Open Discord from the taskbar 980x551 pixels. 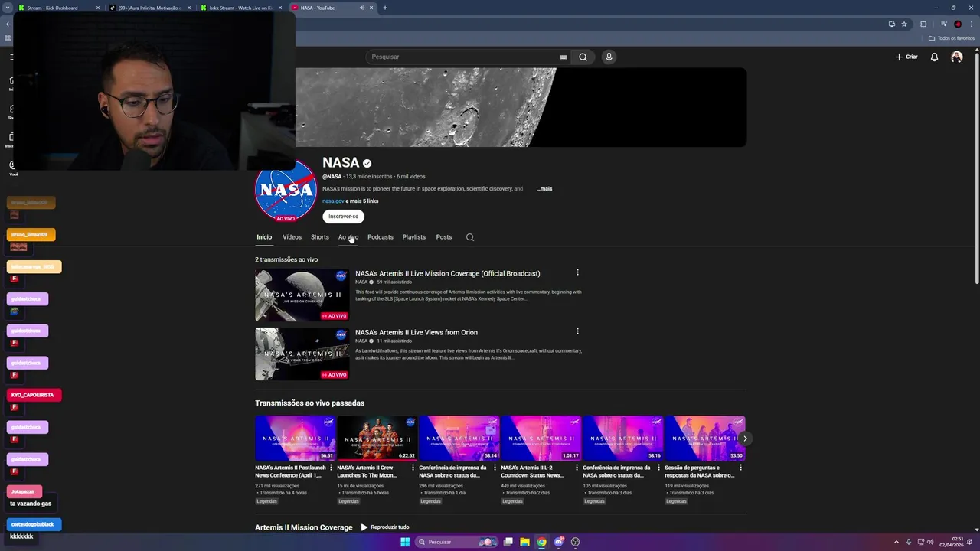coord(558,542)
